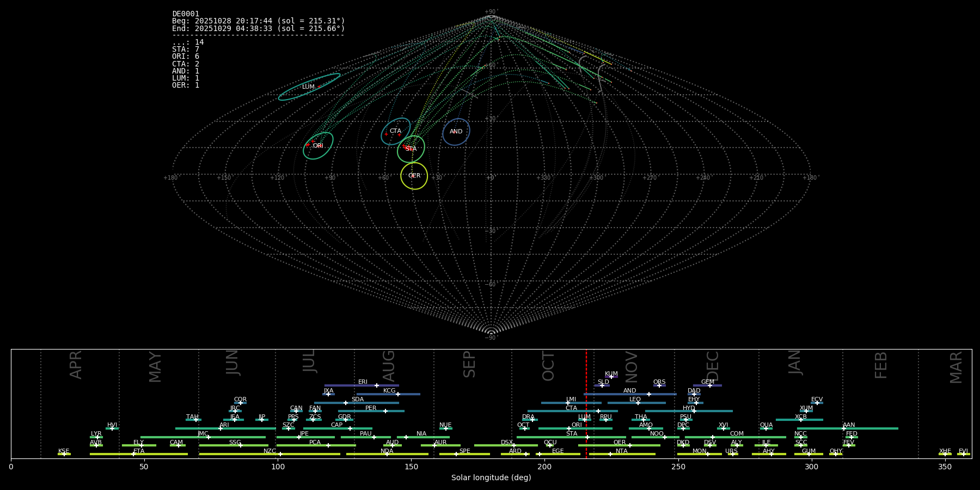Click the Solar longitude axis label
980x490 pixels.
[491, 477]
